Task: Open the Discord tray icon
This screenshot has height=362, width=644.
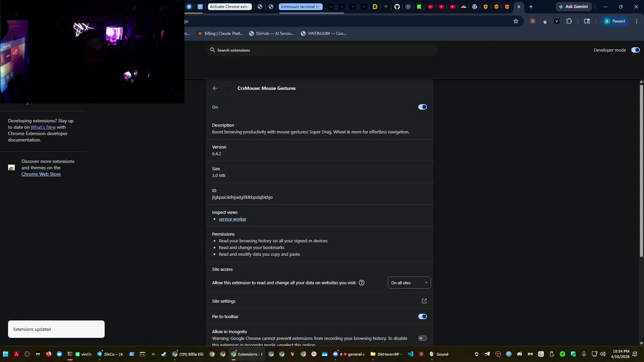Action: click(520, 354)
